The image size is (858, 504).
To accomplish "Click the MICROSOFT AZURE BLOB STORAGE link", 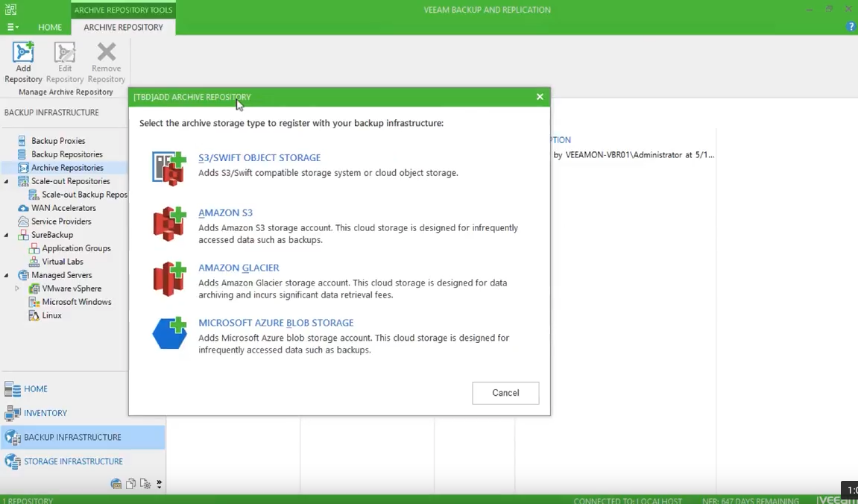I will point(276,323).
